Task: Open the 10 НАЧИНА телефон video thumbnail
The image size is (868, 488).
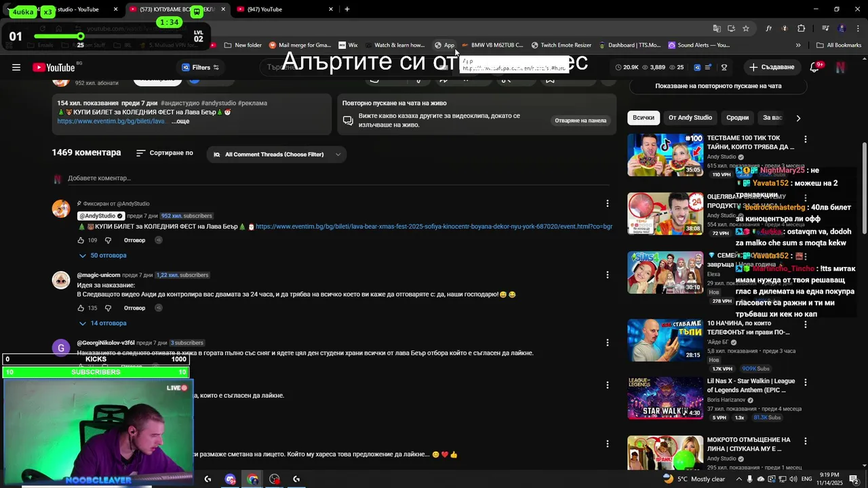Action: (x=665, y=340)
